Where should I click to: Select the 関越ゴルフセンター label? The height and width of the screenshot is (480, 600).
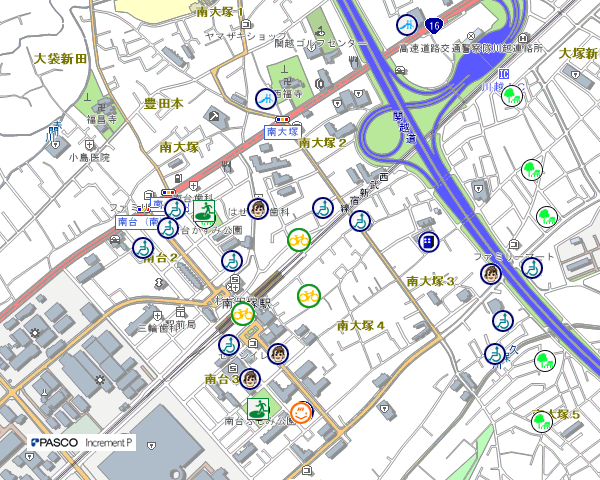tap(321, 44)
